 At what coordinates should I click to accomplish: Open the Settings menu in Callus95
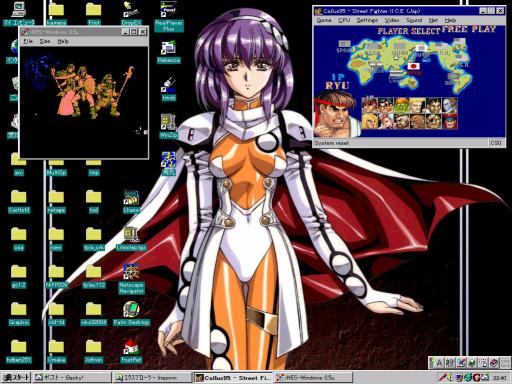(367, 20)
